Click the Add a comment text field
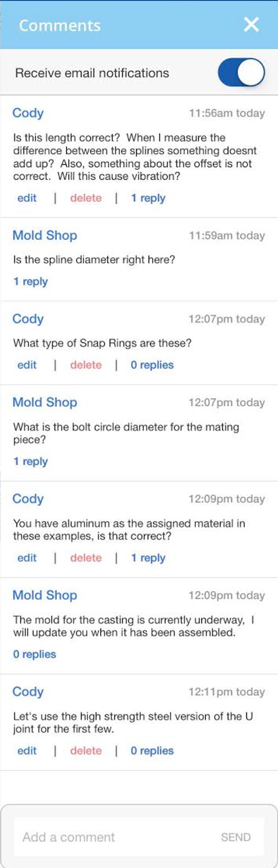 point(115,837)
